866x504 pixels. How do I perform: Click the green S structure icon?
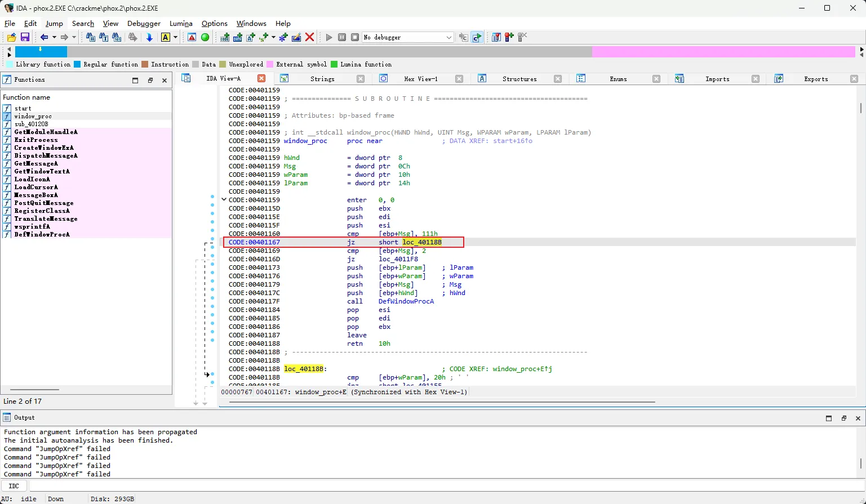click(264, 37)
